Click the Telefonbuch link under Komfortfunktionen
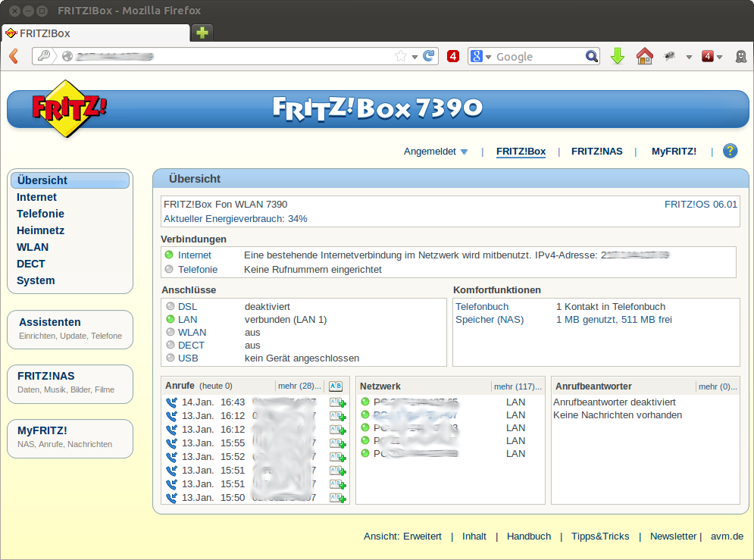Viewport: 754px width, 560px height. click(482, 307)
